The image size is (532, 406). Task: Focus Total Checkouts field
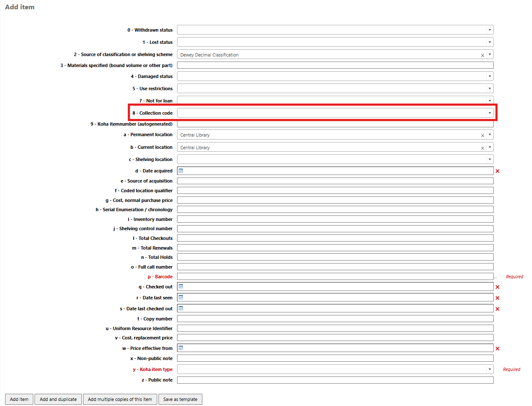point(335,238)
